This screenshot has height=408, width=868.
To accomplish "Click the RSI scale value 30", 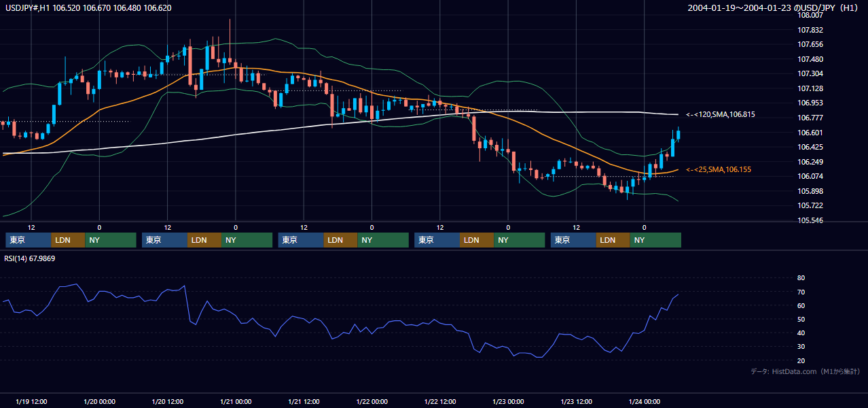I will (801, 346).
